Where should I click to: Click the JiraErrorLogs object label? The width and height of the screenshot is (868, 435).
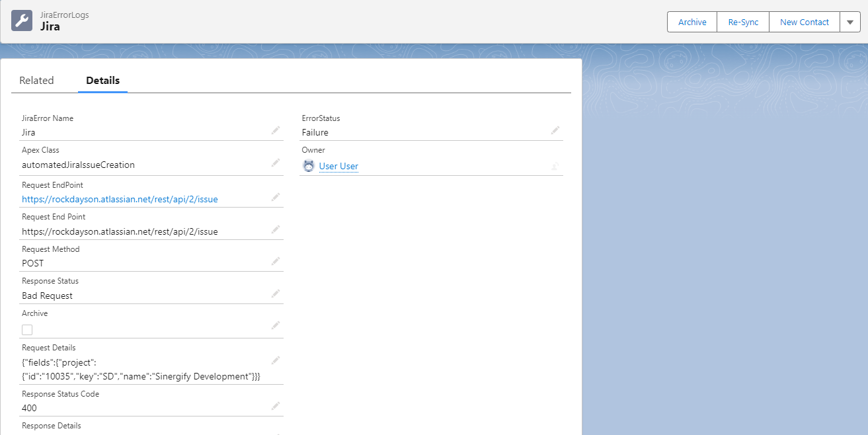65,15
